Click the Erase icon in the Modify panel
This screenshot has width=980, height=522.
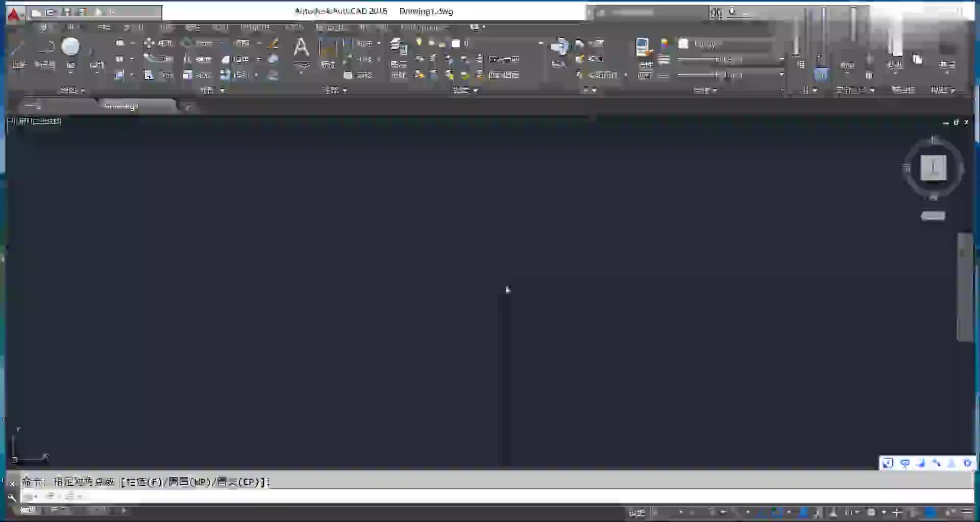coord(273,43)
